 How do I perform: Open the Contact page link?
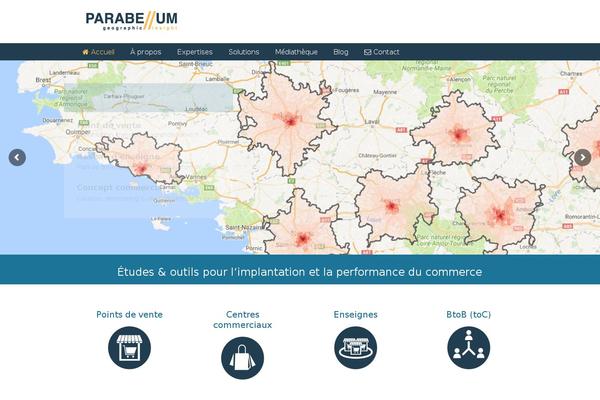point(382,52)
